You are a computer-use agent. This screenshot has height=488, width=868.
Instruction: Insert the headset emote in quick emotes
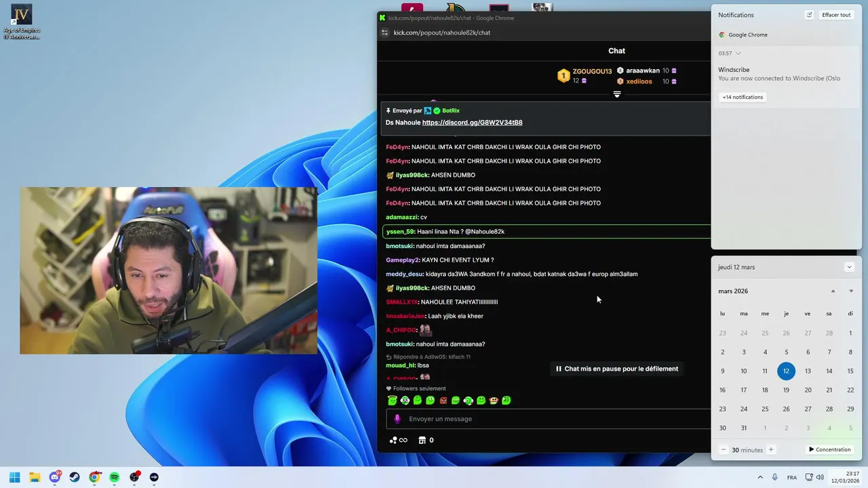(469, 401)
